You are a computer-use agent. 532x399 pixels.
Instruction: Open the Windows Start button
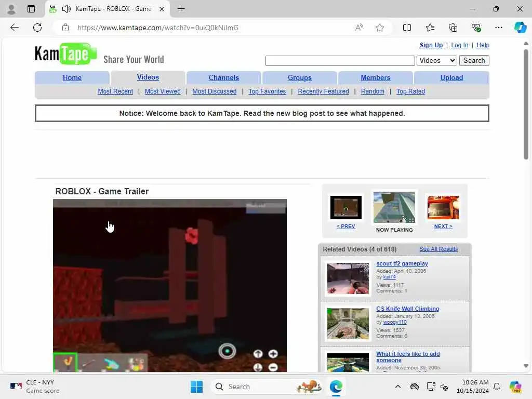point(196,387)
